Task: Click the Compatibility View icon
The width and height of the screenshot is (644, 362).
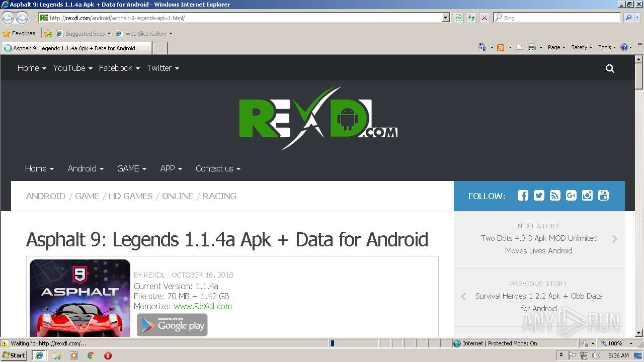Action: pyautogui.click(x=458, y=18)
